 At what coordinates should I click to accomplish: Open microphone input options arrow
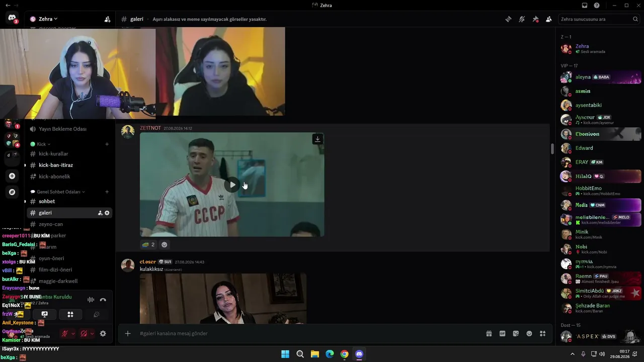73,333
